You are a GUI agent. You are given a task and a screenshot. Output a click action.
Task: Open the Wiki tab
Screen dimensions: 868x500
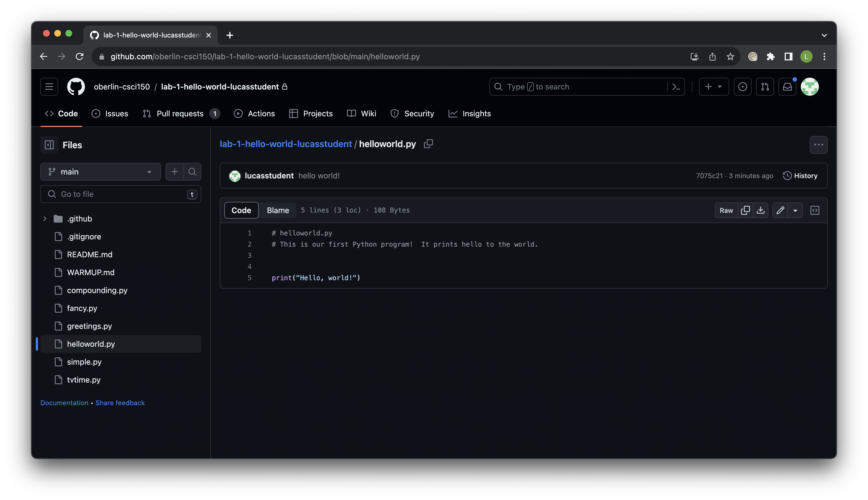coord(362,114)
